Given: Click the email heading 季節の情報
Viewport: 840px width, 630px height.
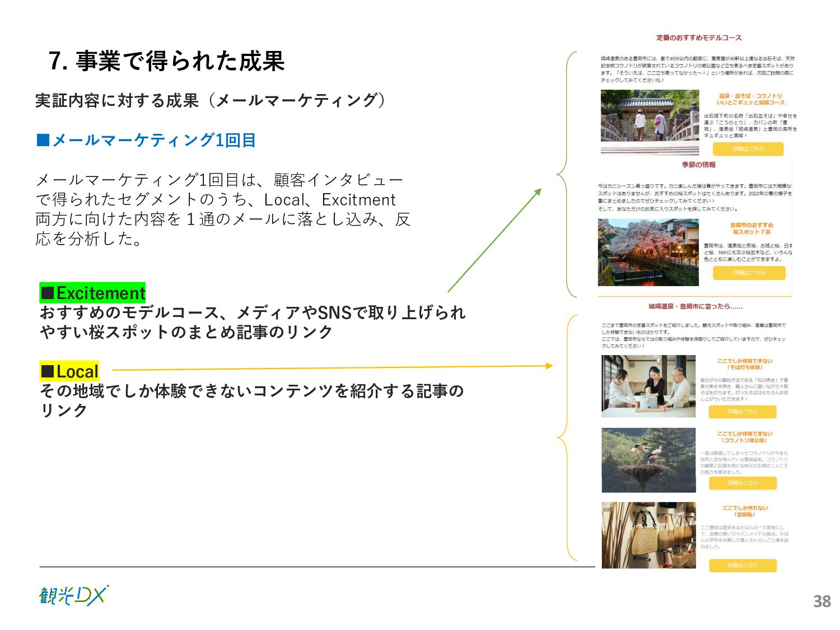Looking at the screenshot, I should coord(698,165).
